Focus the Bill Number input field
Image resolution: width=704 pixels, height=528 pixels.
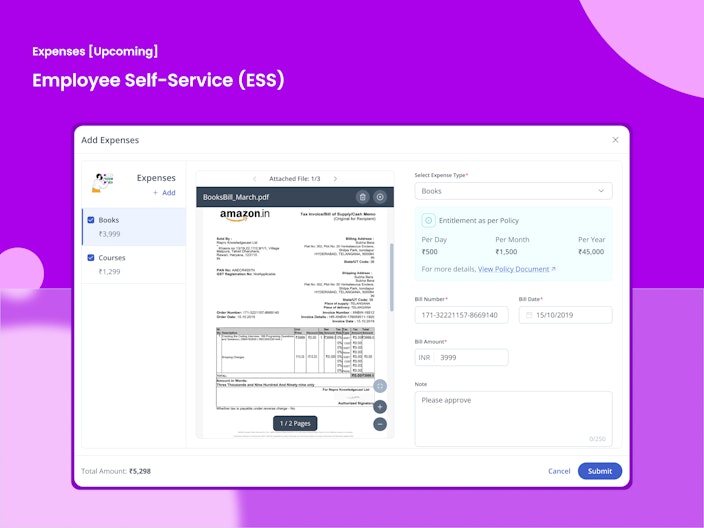pos(461,315)
